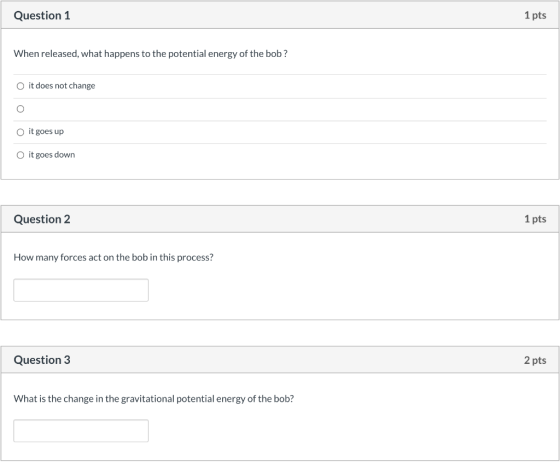Choose the 'it goes up' radio button
Image resolution: width=560 pixels, height=463 pixels.
click(x=20, y=132)
